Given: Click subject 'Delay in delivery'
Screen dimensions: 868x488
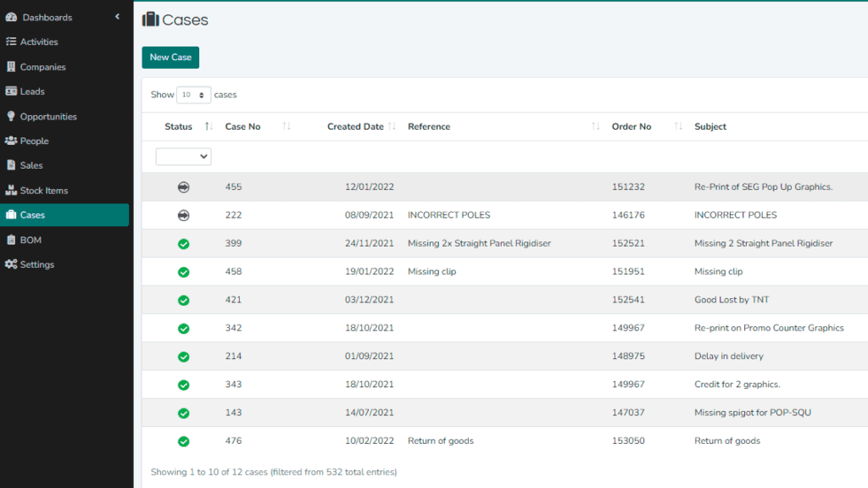Looking at the screenshot, I should tap(729, 356).
